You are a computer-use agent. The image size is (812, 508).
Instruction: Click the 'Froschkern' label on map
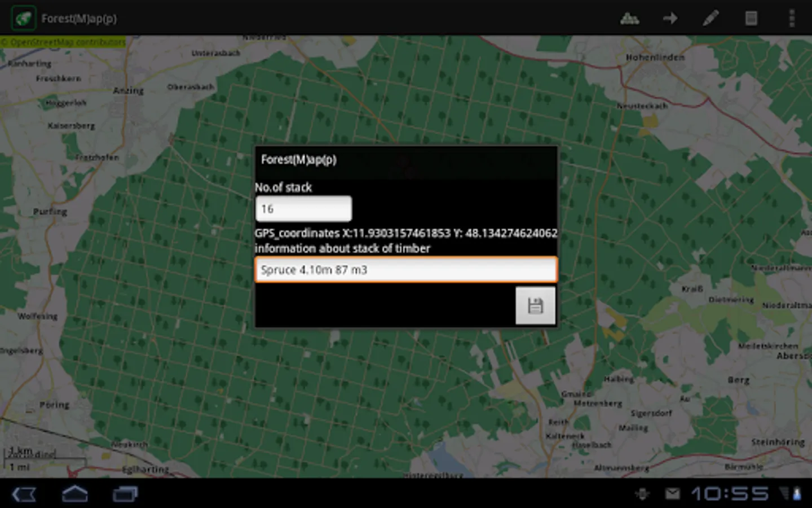pos(58,78)
